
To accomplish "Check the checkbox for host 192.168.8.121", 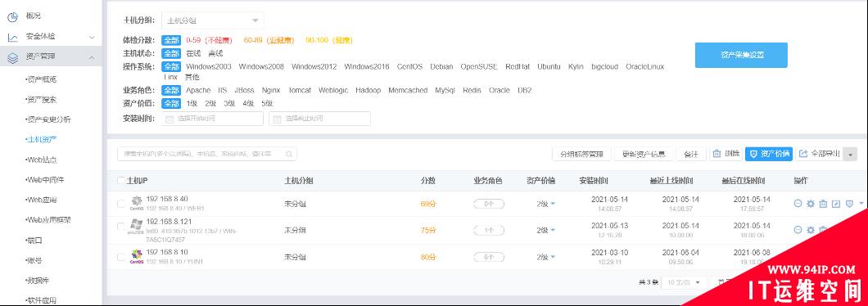I will tap(121, 227).
